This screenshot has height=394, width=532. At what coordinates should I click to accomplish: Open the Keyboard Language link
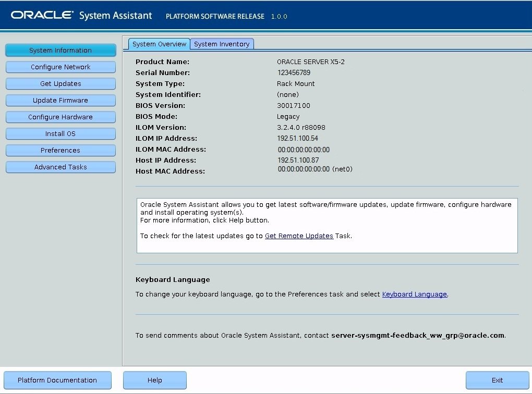click(x=415, y=294)
